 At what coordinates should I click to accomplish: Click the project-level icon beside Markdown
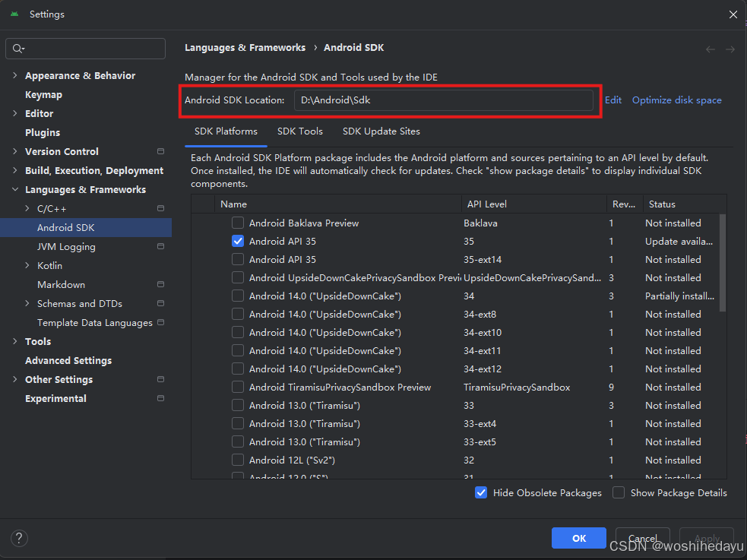(x=160, y=284)
